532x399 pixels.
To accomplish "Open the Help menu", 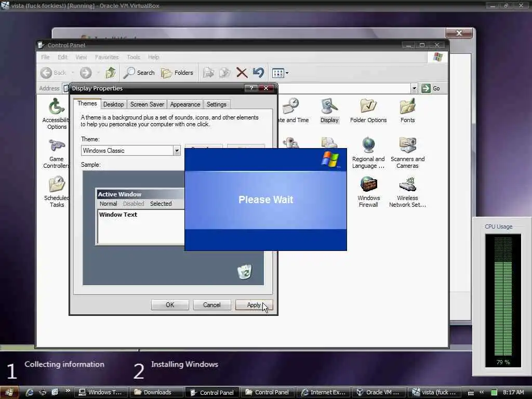I will (x=153, y=57).
